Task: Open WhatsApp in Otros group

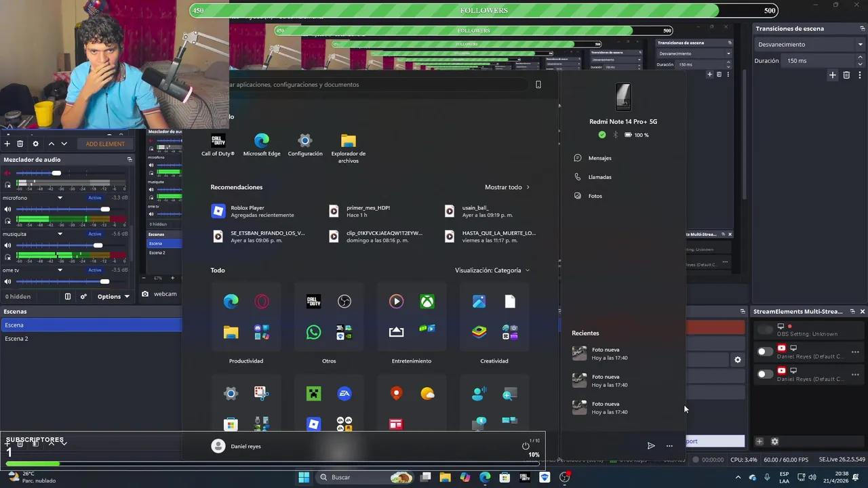Action: click(x=313, y=332)
